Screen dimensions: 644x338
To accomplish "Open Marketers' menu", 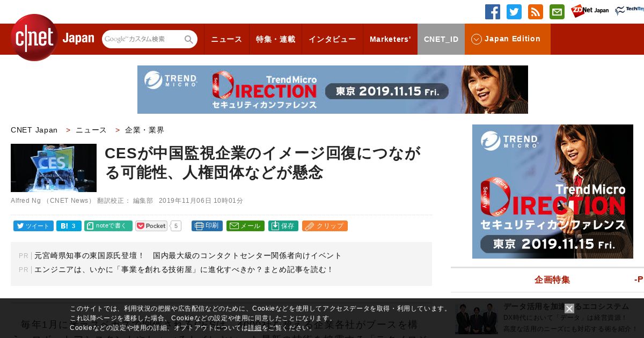I will point(390,39).
